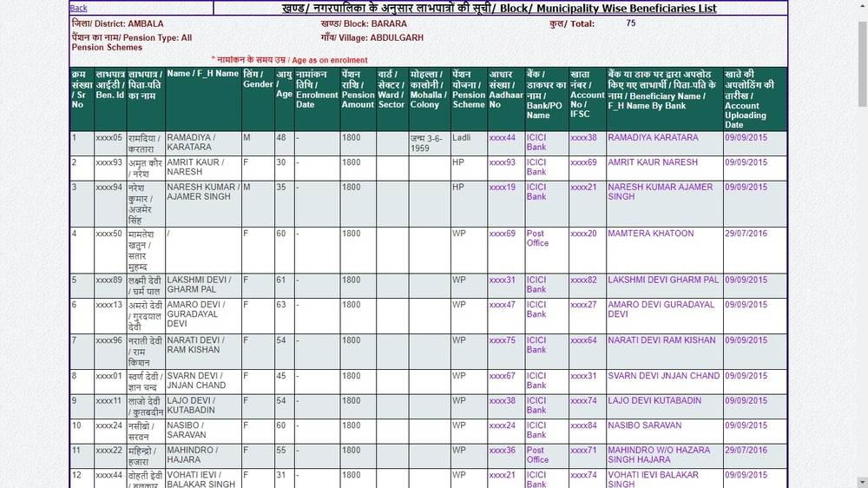
Task: Open Post Office link in Mamtera Khatoon row
Action: pyautogui.click(x=537, y=238)
